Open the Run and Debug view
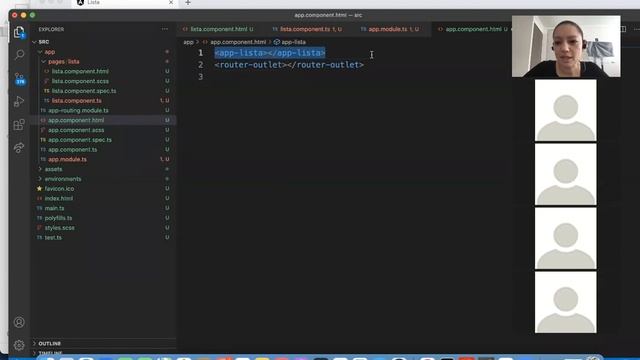640x360 pixels. click(x=19, y=101)
